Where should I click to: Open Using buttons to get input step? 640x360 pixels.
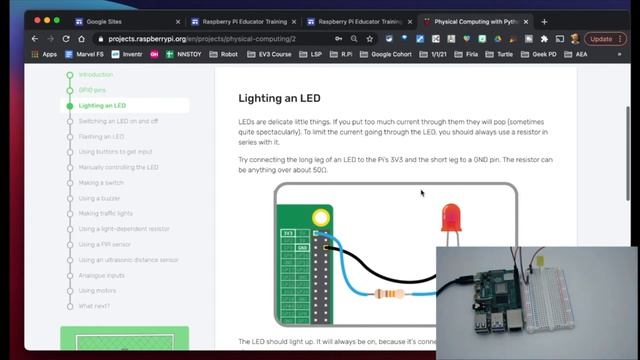click(x=115, y=152)
